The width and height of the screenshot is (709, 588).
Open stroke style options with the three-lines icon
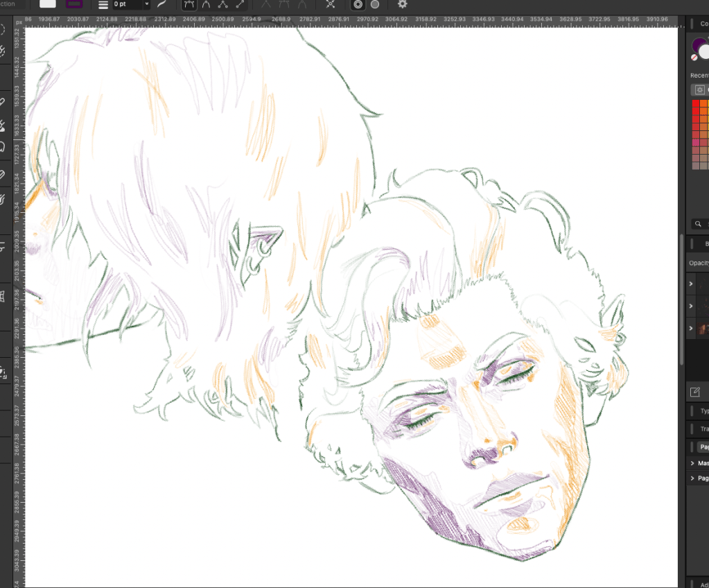click(x=103, y=4)
